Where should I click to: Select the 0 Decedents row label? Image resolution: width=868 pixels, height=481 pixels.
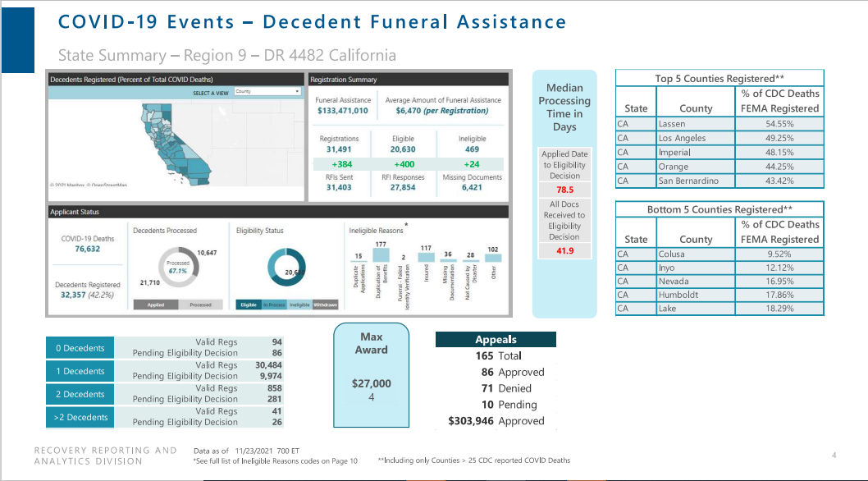pos(80,348)
